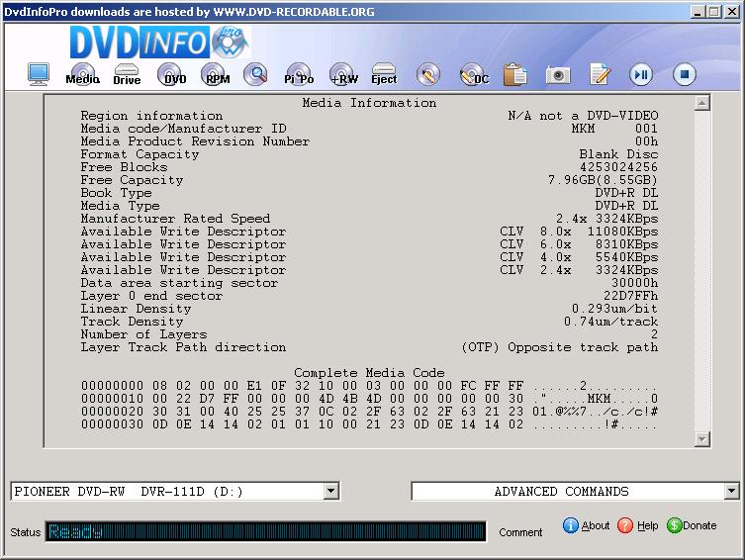The height and width of the screenshot is (560, 745).
Task: Click the '2.4x 3324KBps' rated speed value
Action: tap(606, 219)
